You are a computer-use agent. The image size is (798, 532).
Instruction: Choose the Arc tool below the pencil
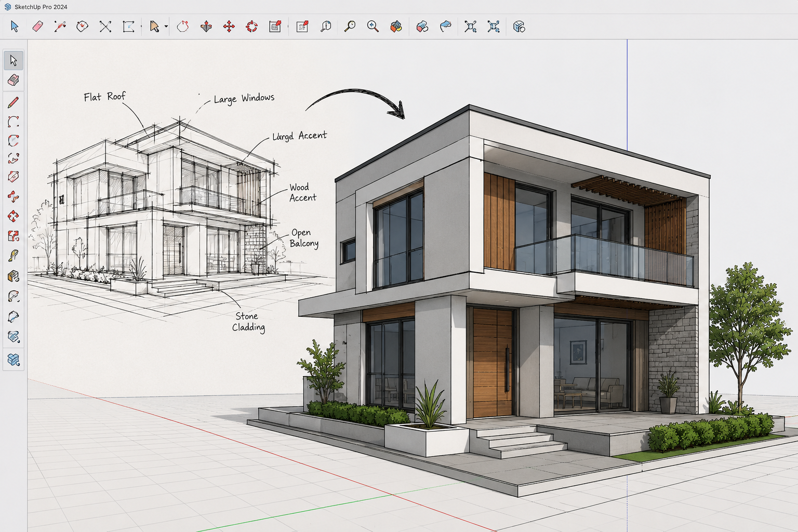(14, 122)
